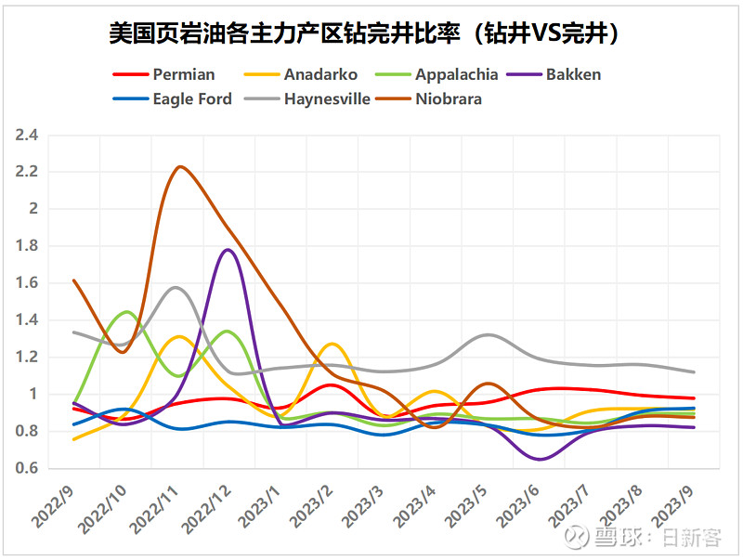Viewport: 743px width, 560px height.
Task: Click the Xueqiu snowball logo watermark
Action: pos(580,538)
